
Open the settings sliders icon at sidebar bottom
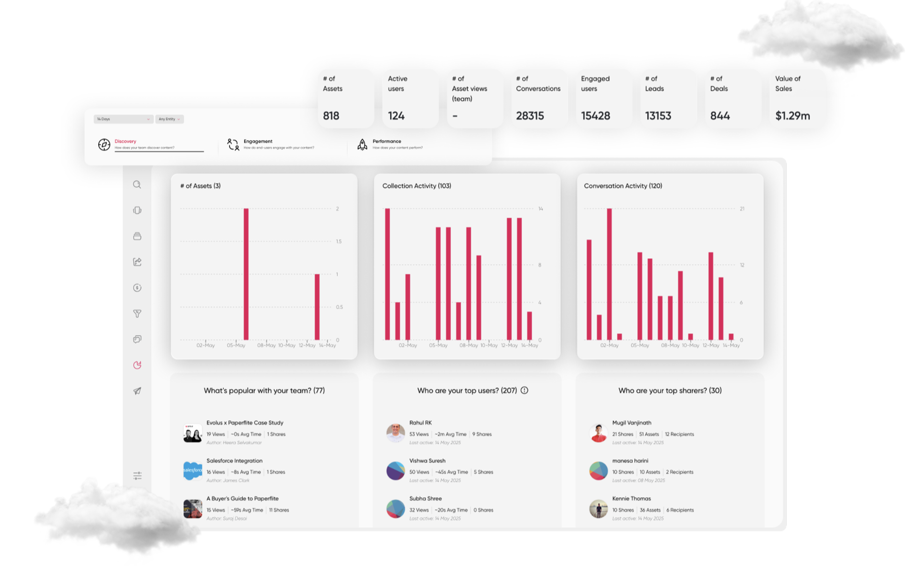137,476
